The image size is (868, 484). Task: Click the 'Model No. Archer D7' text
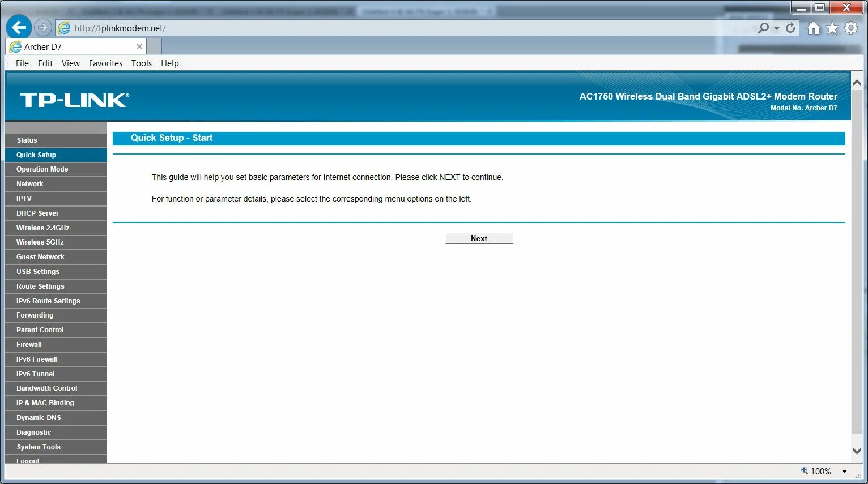pos(803,108)
